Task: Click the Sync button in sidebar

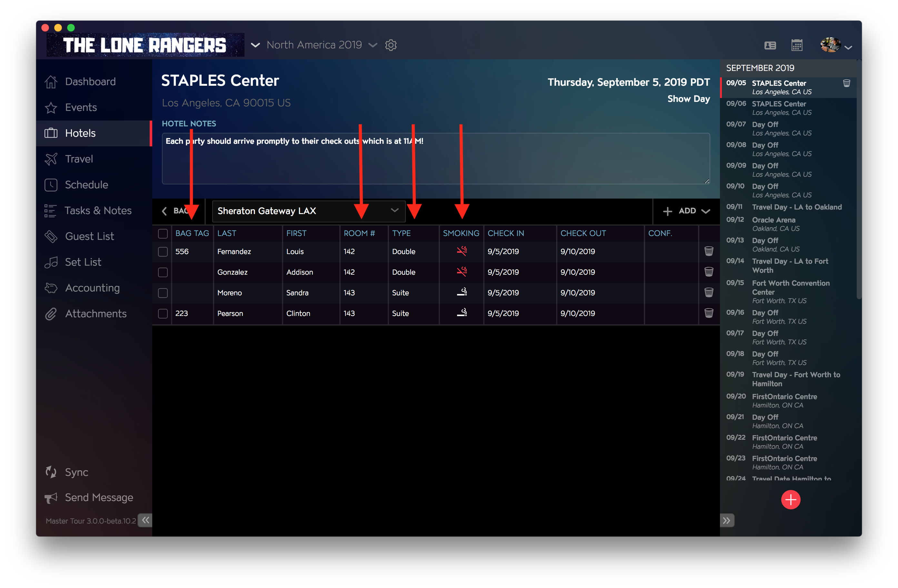Action: click(x=66, y=472)
